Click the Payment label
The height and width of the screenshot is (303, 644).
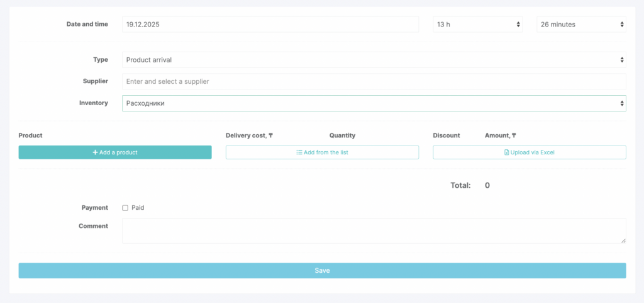click(x=94, y=207)
